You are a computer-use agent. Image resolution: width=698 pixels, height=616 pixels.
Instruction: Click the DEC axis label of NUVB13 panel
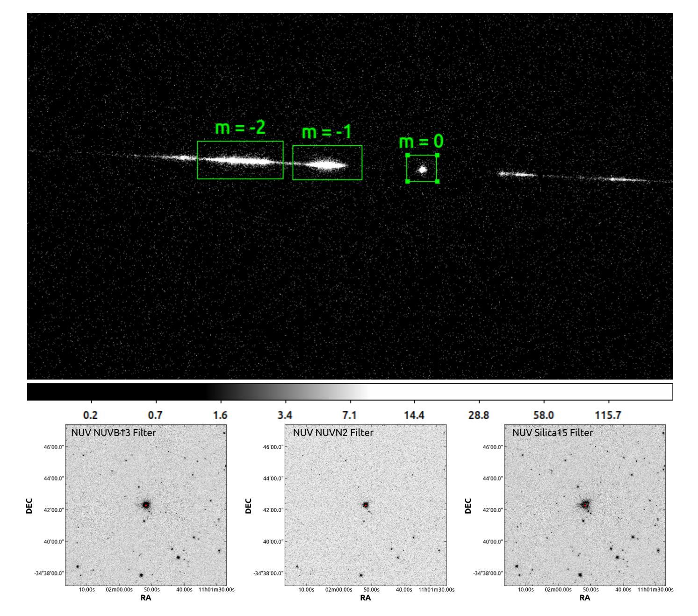29,506
